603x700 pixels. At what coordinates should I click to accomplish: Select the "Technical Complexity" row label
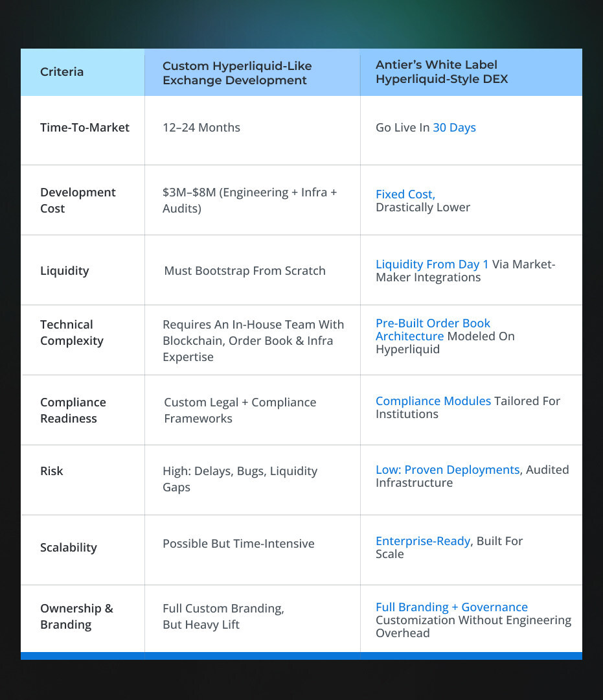pyautogui.click(x=71, y=332)
